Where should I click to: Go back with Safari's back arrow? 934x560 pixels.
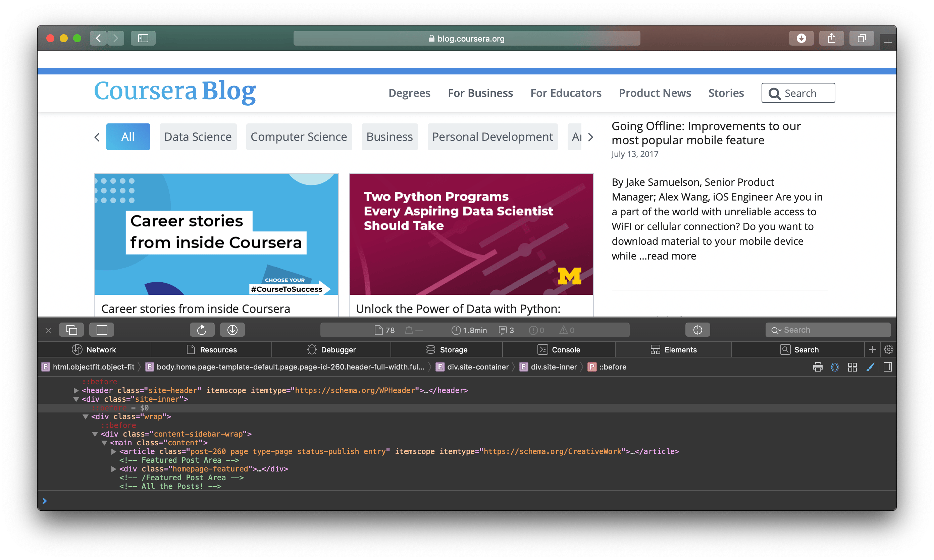[98, 38]
